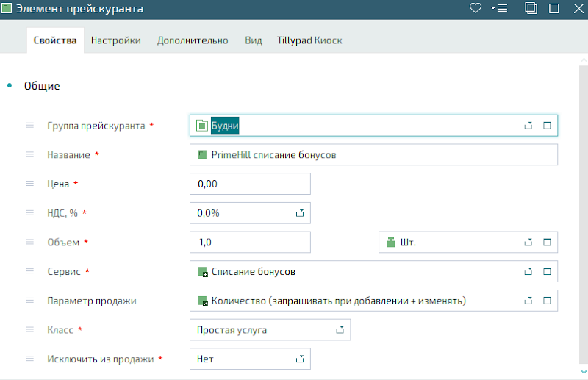
Task: Click the scrollbar down arrow
Action: click(584, 372)
